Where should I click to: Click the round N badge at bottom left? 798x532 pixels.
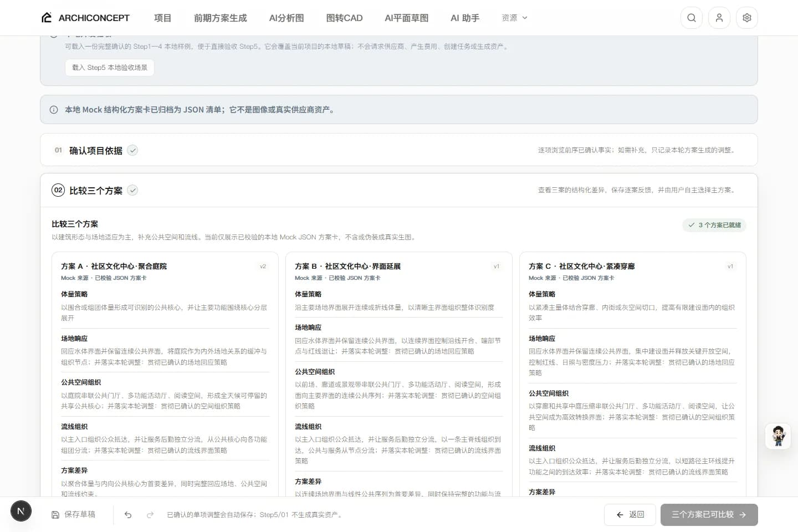tap(21, 511)
